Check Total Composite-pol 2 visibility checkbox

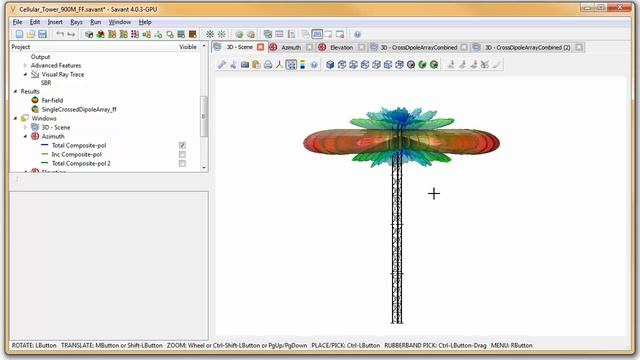click(182, 163)
